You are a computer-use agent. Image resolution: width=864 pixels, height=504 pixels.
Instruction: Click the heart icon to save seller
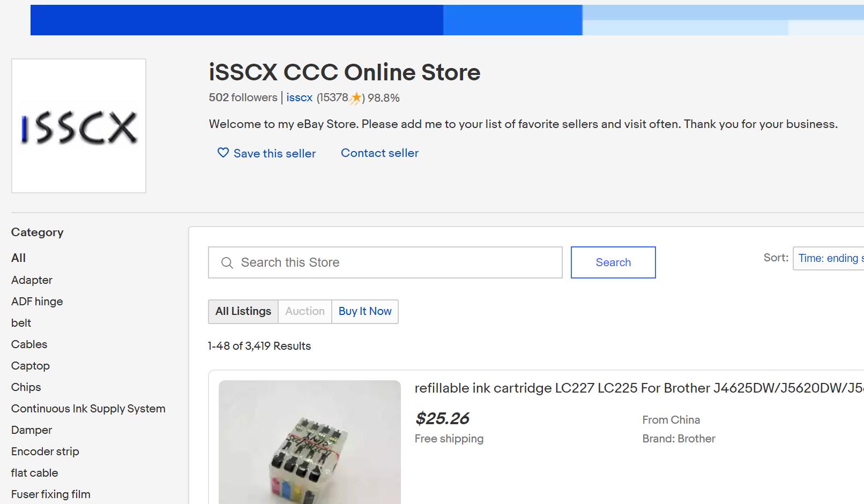223,153
